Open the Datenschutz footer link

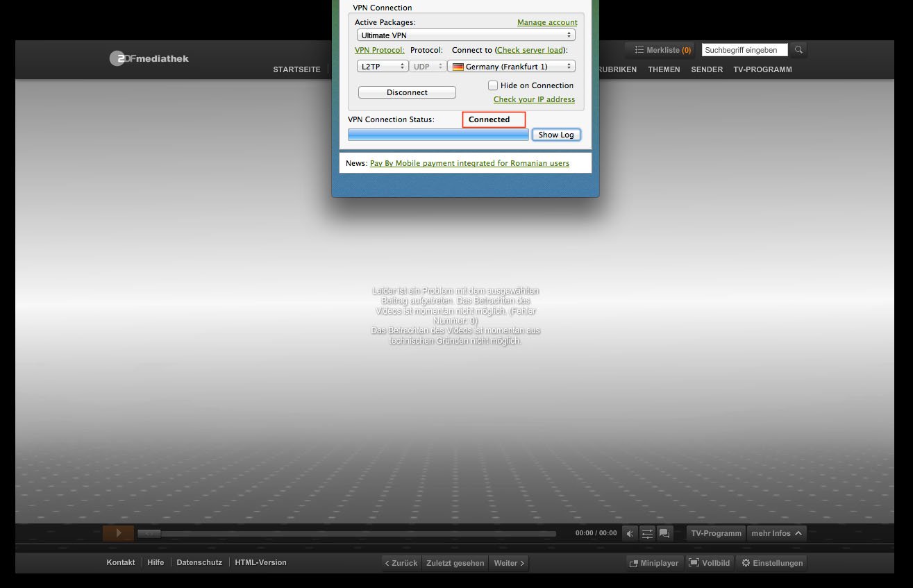pyautogui.click(x=199, y=562)
